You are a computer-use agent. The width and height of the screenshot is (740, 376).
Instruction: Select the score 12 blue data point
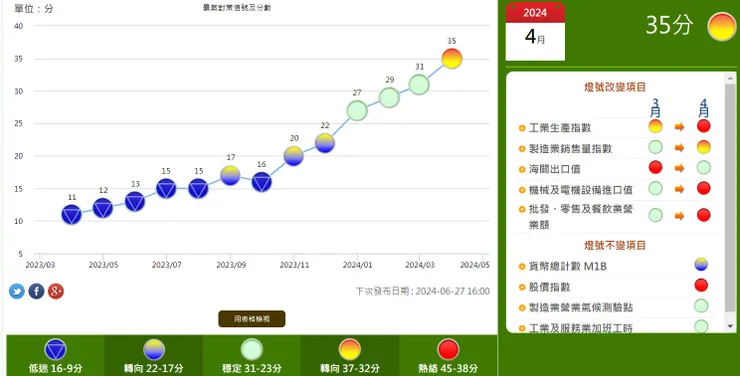click(x=103, y=208)
